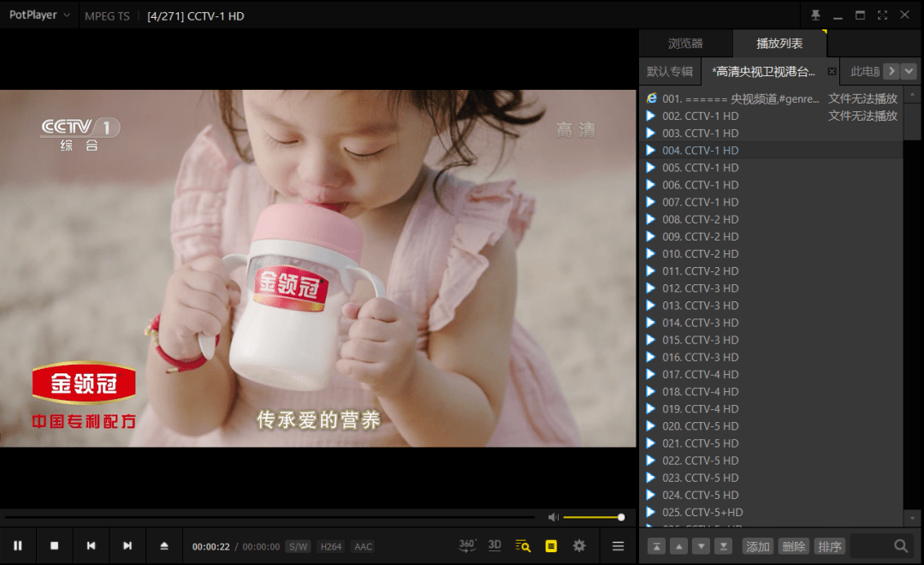Click the 添加 button
Viewport: 924px width, 565px height.
point(758,547)
